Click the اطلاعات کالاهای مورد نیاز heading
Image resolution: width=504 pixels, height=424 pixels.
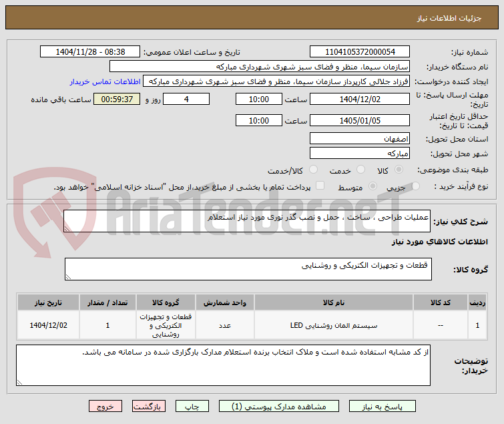pos(440,242)
